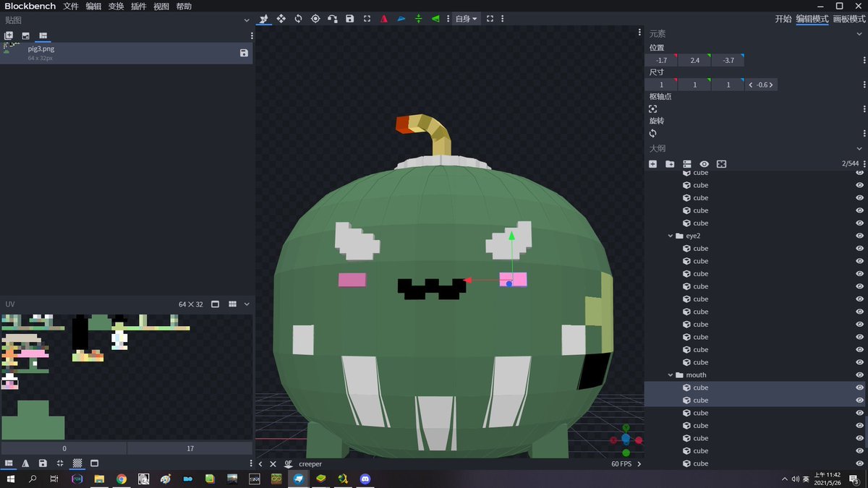
Task: Click the green center/divide axis icon
Action: click(419, 19)
